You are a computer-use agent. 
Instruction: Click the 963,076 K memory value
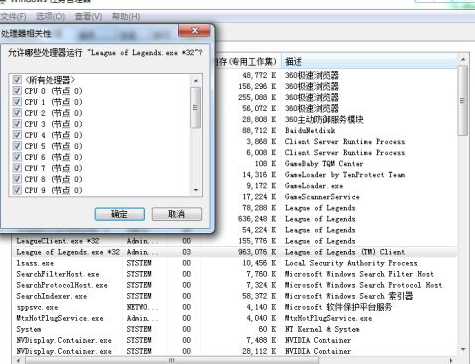pyautogui.click(x=257, y=252)
